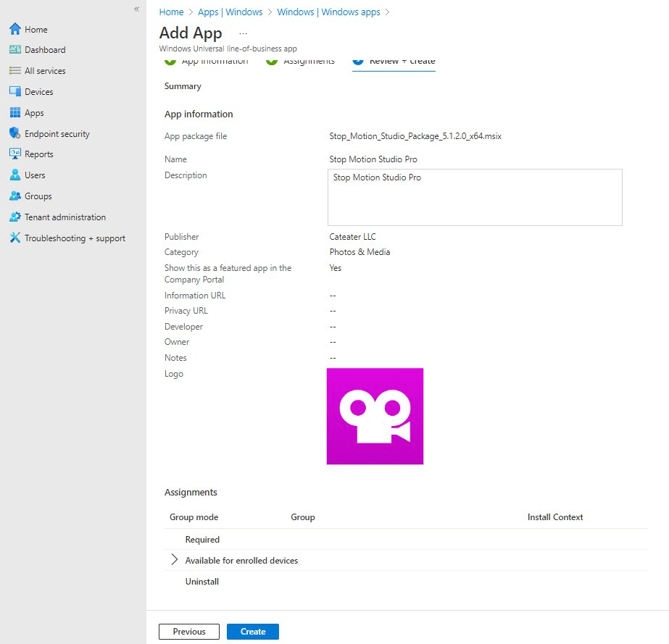
Task: Open the Dashboard icon in sidebar
Action: [14, 50]
